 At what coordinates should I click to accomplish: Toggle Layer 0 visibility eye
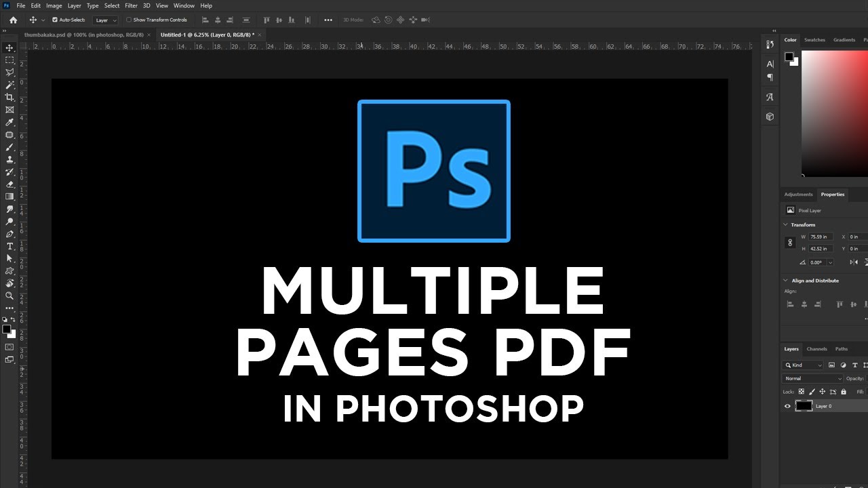click(787, 406)
